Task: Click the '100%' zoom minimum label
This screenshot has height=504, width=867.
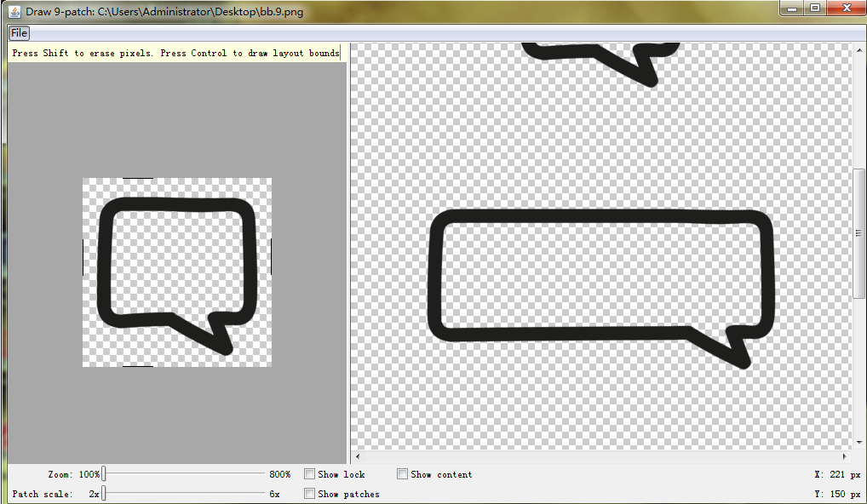Action: pyautogui.click(x=89, y=474)
